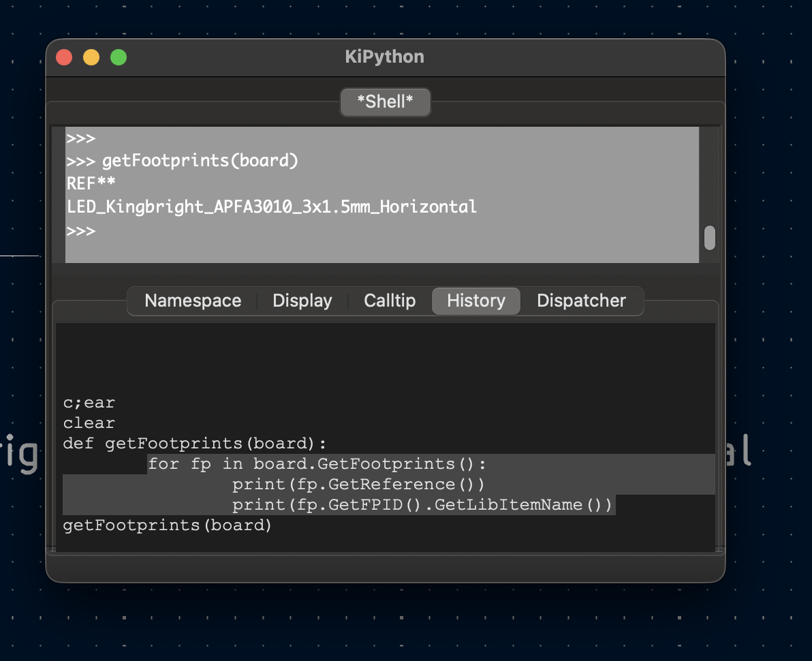Click the GetLibItemName print line in history
Viewport: 812px width, 661px height.
click(422, 505)
